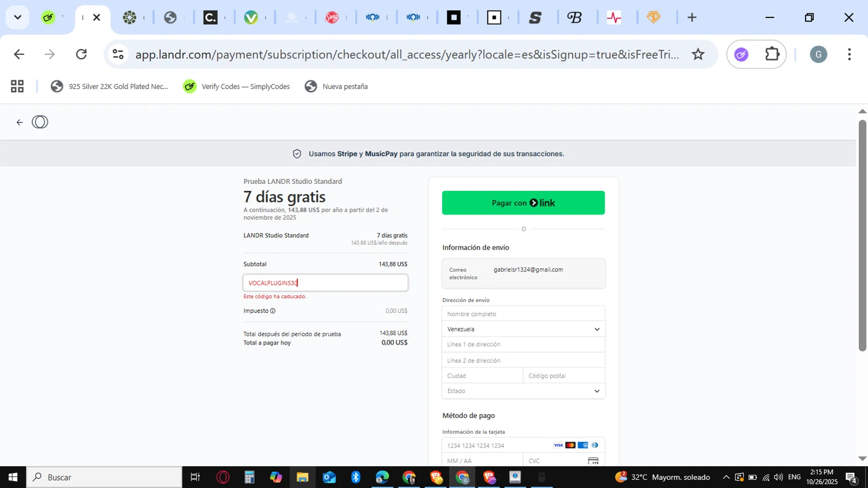Click the security shield icon in banner
Image resolution: width=868 pixels, height=488 pixels.
[297, 154]
